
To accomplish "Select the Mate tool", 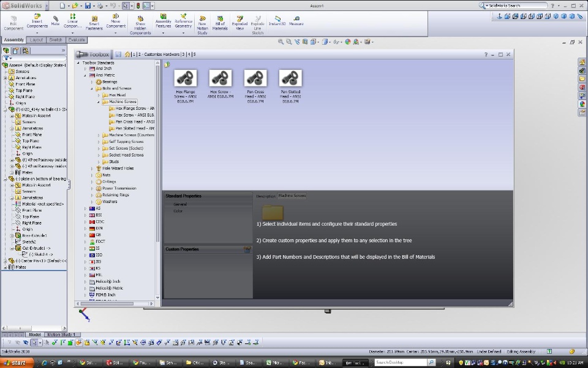I will pyautogui.click(x=56, y=21).
